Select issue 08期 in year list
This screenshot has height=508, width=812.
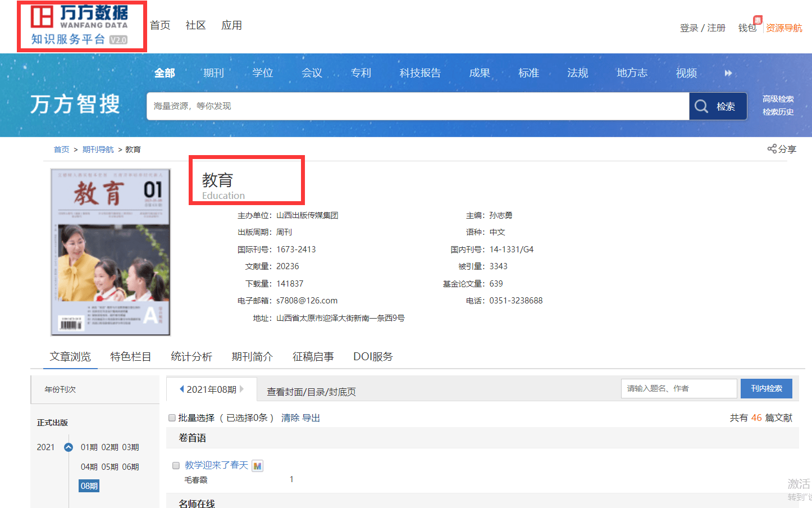tap(89, 484)
